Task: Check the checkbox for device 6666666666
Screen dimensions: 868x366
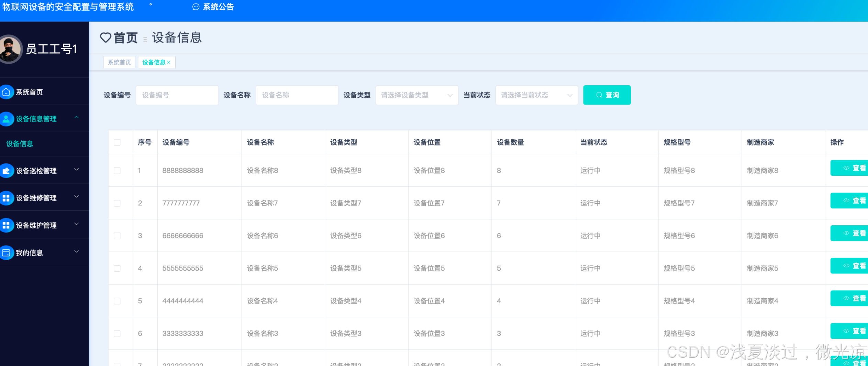Action: click(117, 236)
